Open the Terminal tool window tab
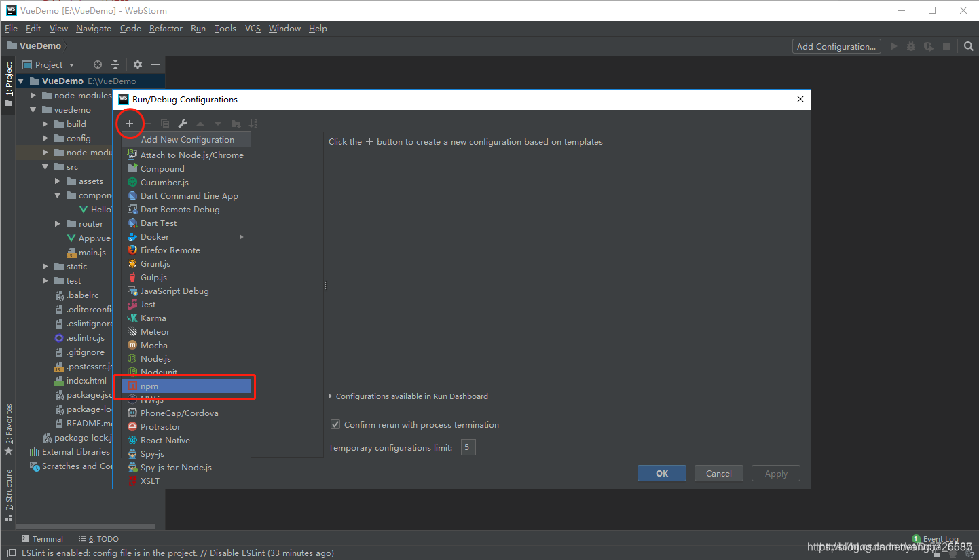 [42, 539]
